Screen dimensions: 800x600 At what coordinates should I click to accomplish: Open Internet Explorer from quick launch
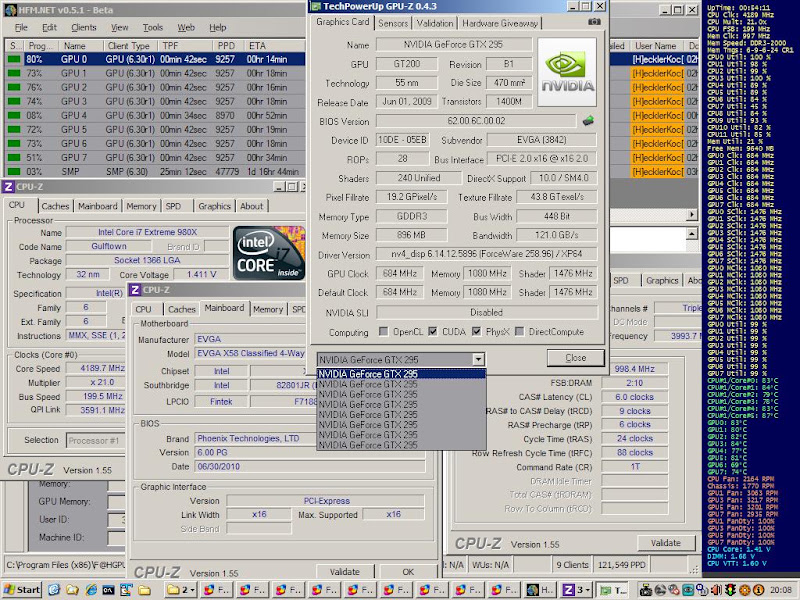click(91, 590)
